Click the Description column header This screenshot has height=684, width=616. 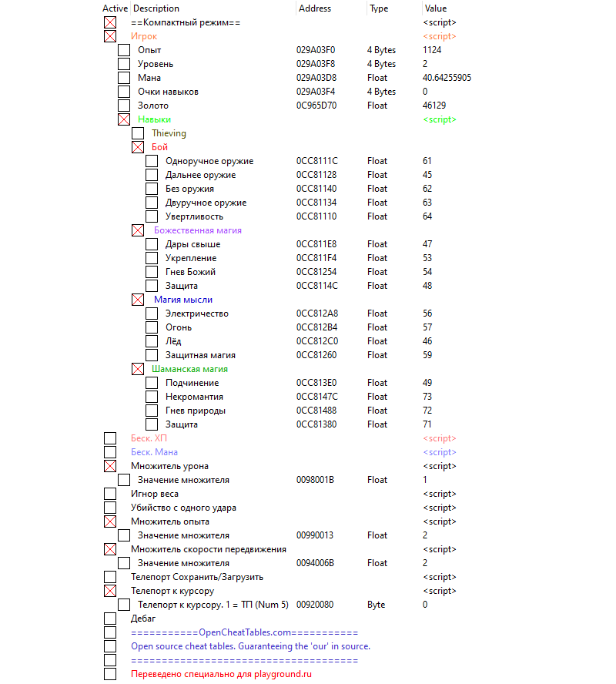(x=156, y=8)
